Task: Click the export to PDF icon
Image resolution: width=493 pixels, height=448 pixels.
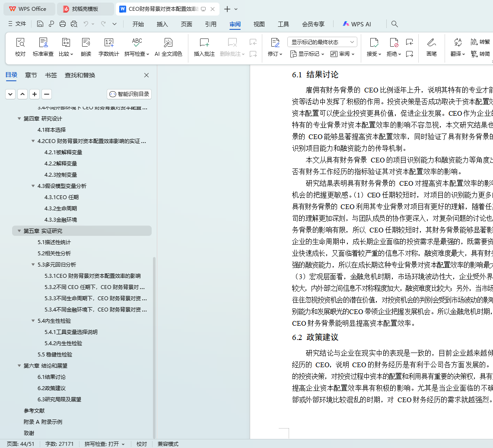Action: (x=51, y=24)
